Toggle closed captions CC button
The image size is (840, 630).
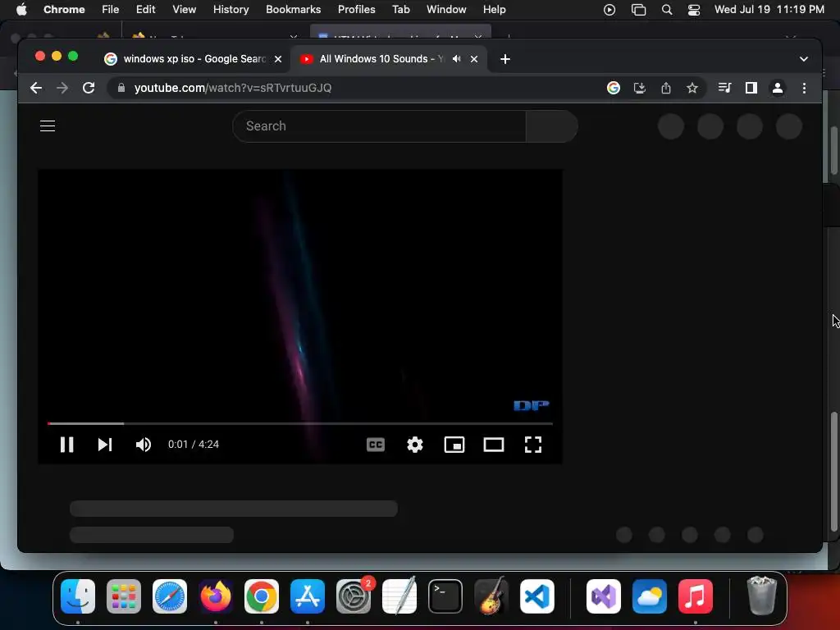click(376, 445)
